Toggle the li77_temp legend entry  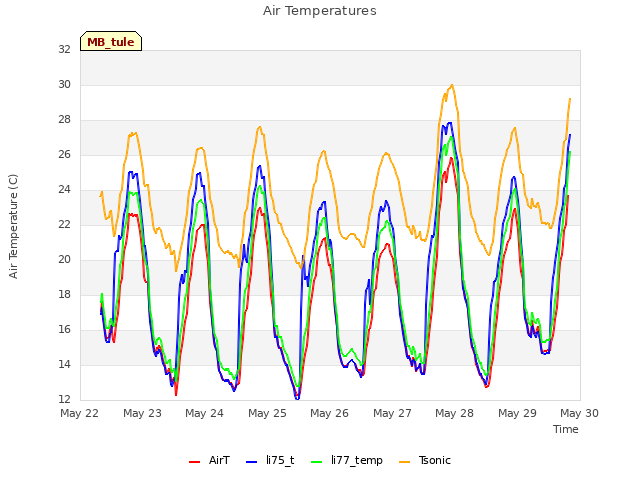pyautogui.click(x=347, y=460)
